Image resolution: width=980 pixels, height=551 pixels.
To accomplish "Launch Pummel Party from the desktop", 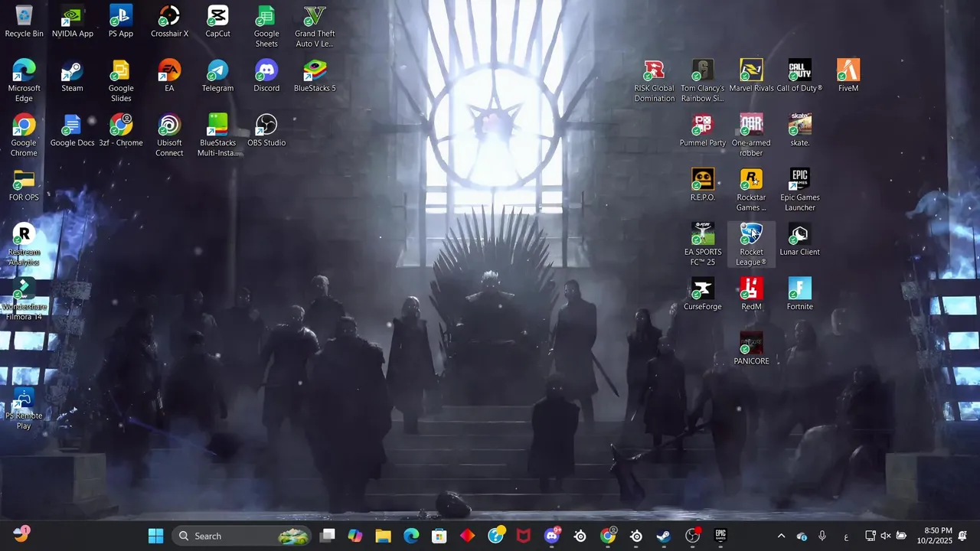I will [702, 131].
